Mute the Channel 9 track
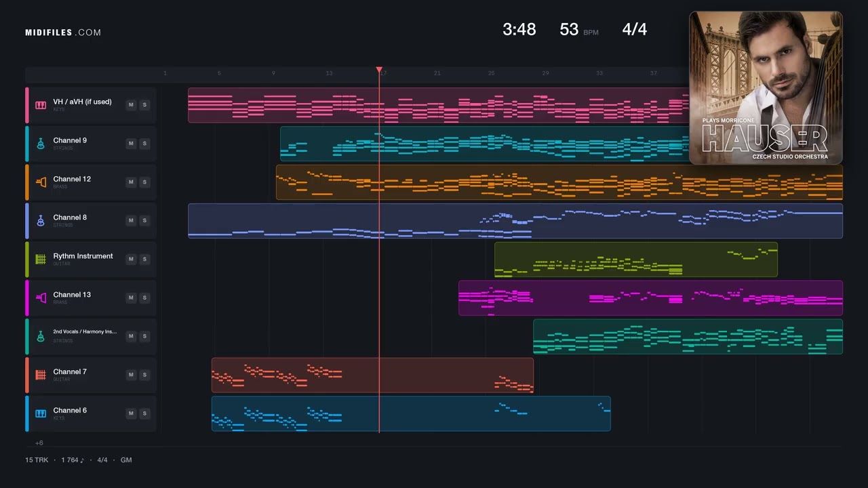 132,144
